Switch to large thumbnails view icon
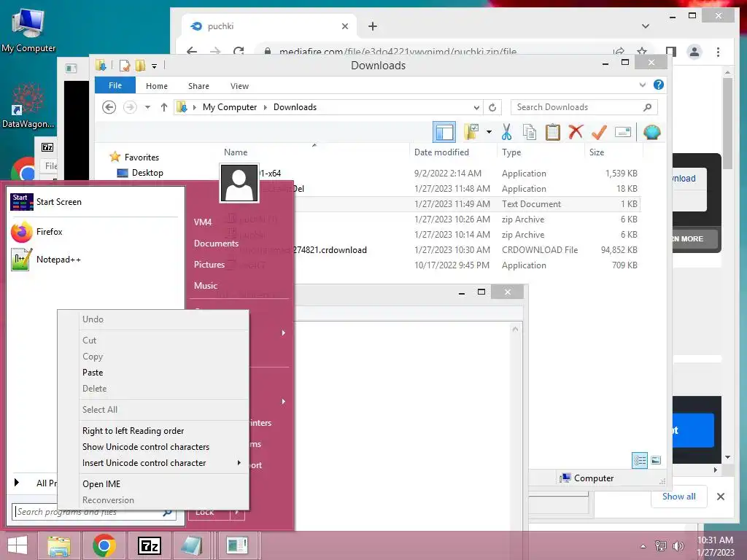747x560 pixels. (x=656, y=459)
